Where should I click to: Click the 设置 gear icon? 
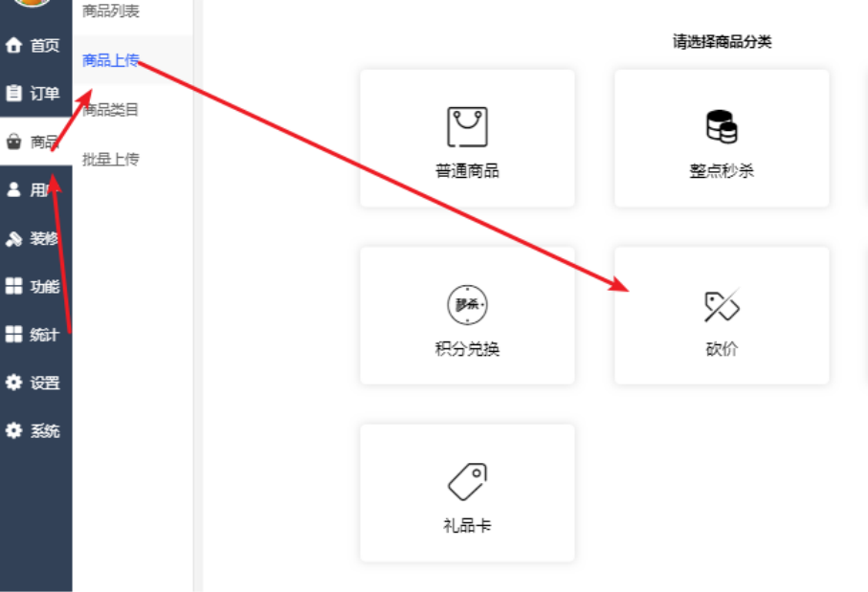[13, 383]
